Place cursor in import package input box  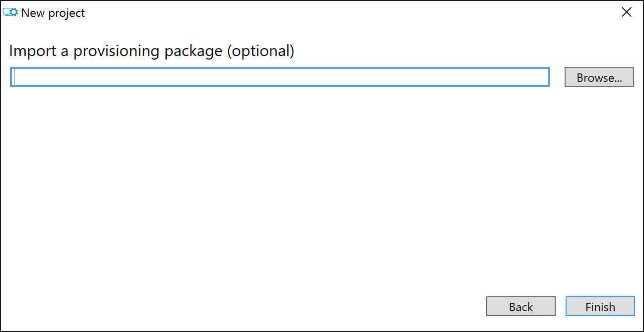(280, 77)
